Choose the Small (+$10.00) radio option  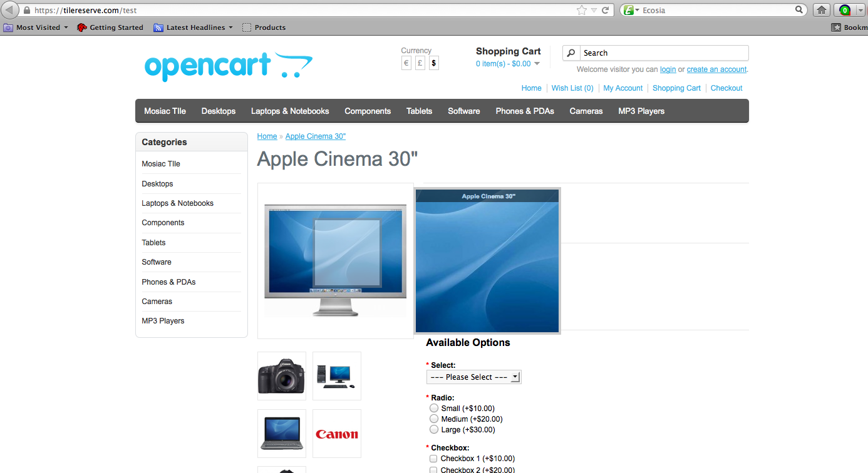434,408
